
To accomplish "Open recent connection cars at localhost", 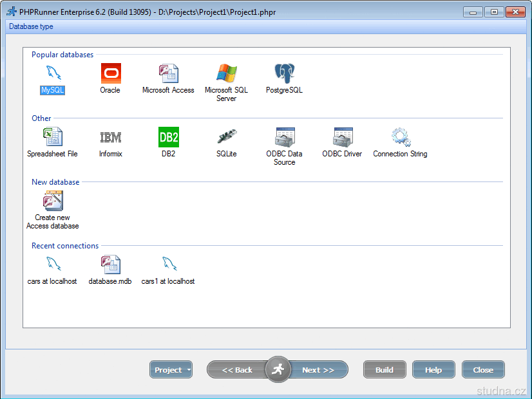I will [x=53, y=264].
